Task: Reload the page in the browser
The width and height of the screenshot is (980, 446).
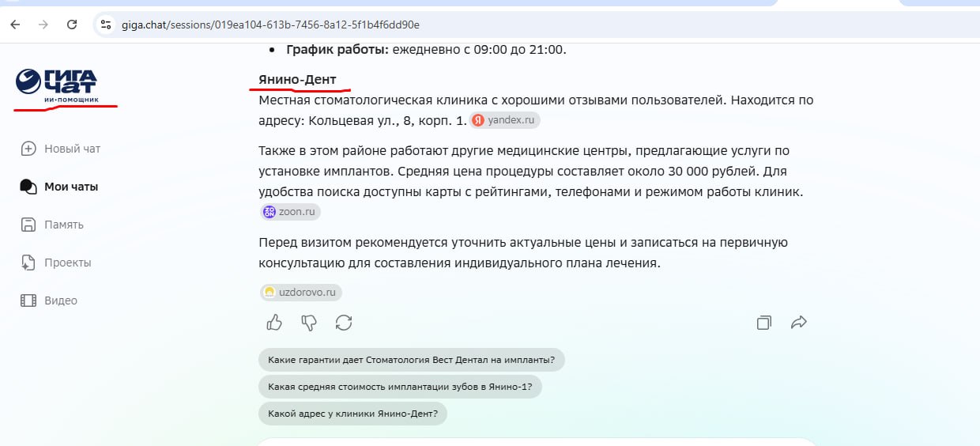Action: click(x=72, y=25)
